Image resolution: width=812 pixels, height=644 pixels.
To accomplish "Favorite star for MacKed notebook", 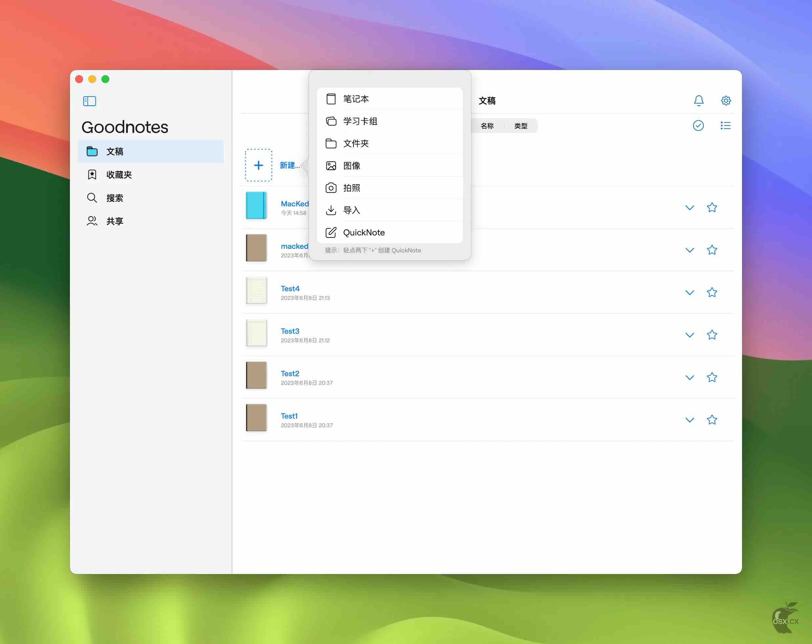I will (712, 207).
